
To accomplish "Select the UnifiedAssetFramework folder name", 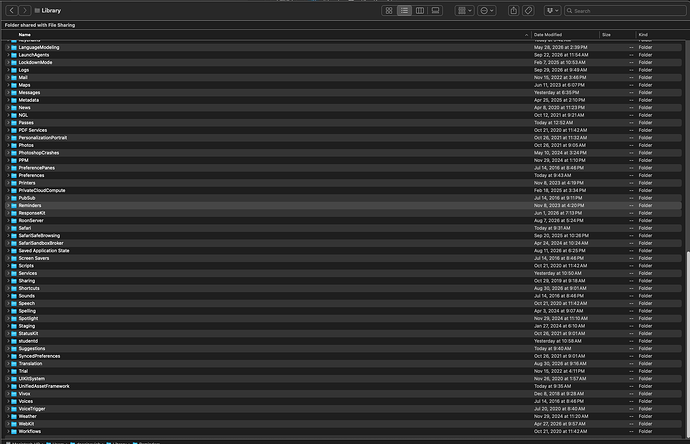I will [44, 386].
